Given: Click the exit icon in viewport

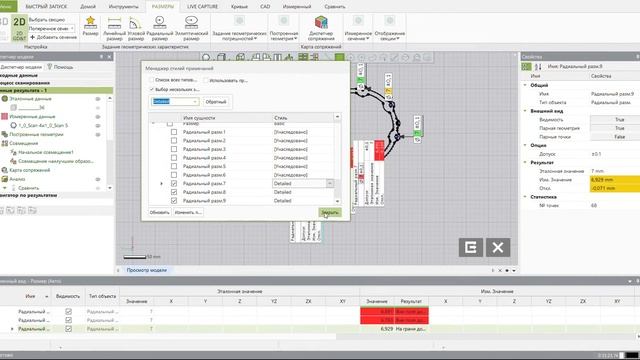Looking at the screenshot, I should pos(471,247).
